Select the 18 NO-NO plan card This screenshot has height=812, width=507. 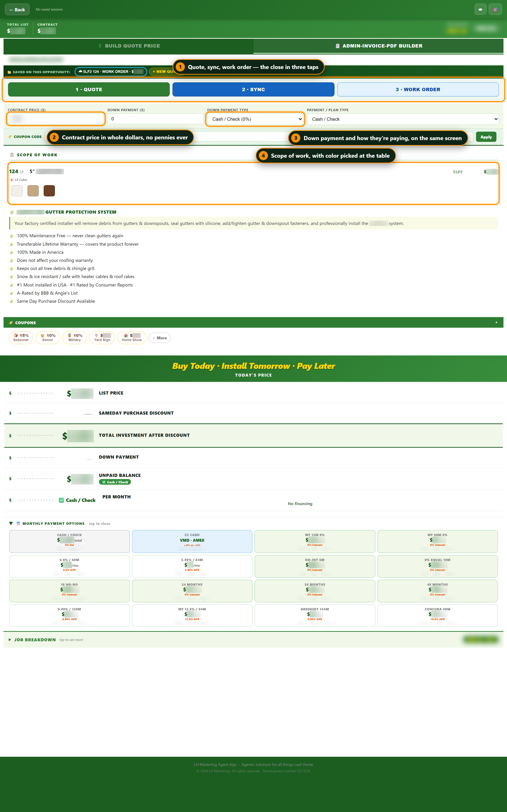point(69,591)
